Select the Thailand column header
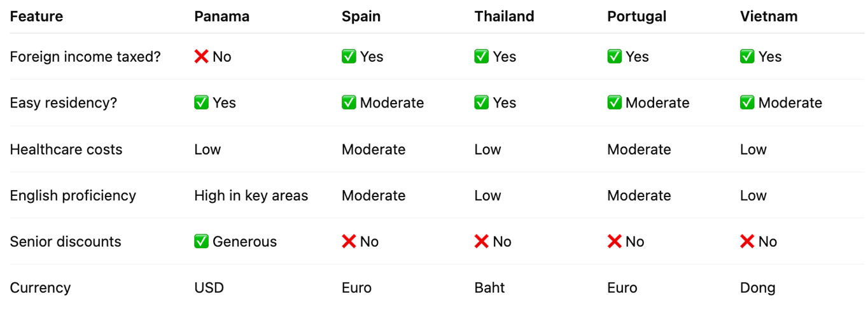868x318 pixels. point(505,17)
